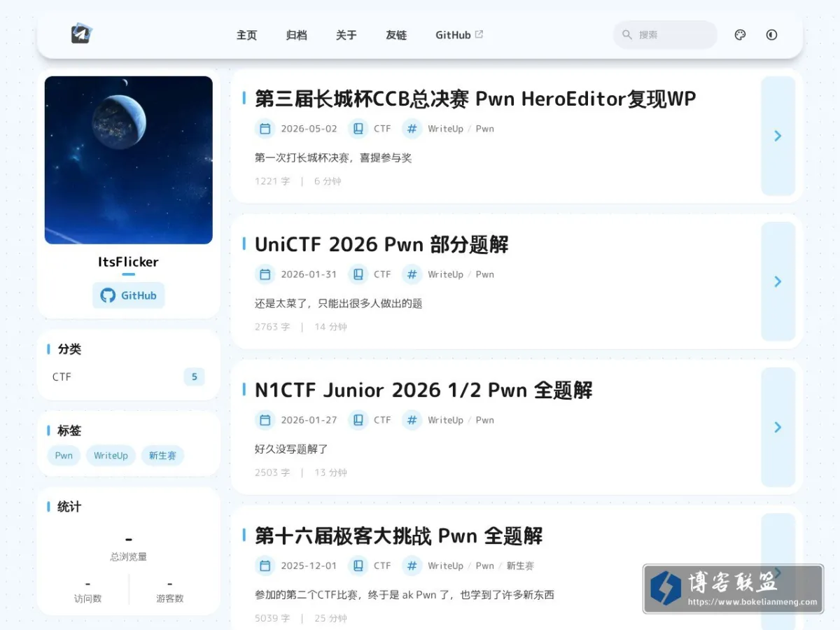This screenshot has width=840, height=630.
Task: Click the calendar icon beside 2026-05-02
Action: [265, 129]
